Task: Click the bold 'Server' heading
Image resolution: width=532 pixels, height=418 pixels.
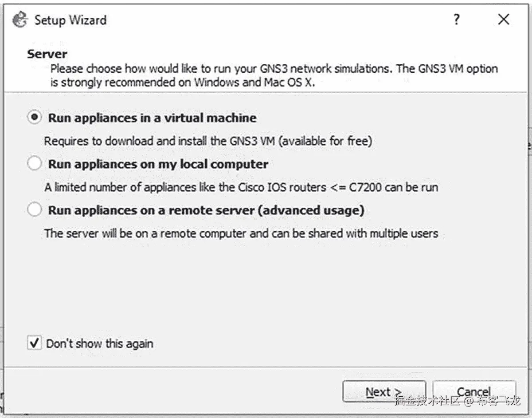Action: pos(47,54)
